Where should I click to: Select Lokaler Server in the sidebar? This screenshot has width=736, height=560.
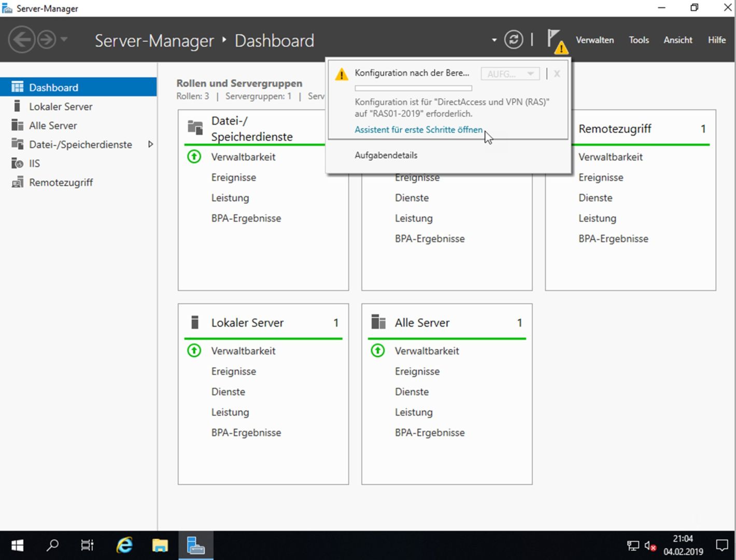(x=78, y=106)
